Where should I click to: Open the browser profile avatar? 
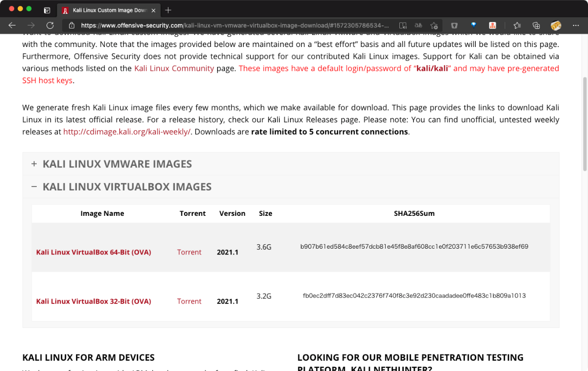click(556, 25)
